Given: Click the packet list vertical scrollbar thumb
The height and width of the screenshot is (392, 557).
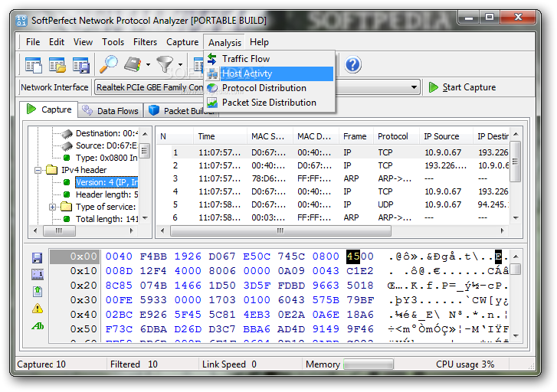Looking at the screenshot, I should pyautogui.click(x=516, y=162).
